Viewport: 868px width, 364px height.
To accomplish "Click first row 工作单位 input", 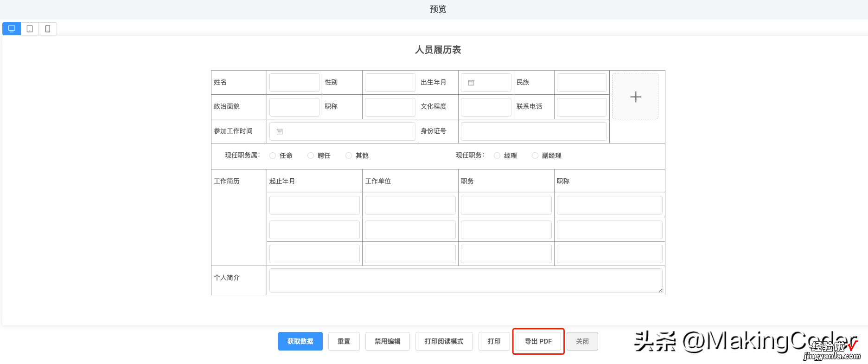I will 410,205.
